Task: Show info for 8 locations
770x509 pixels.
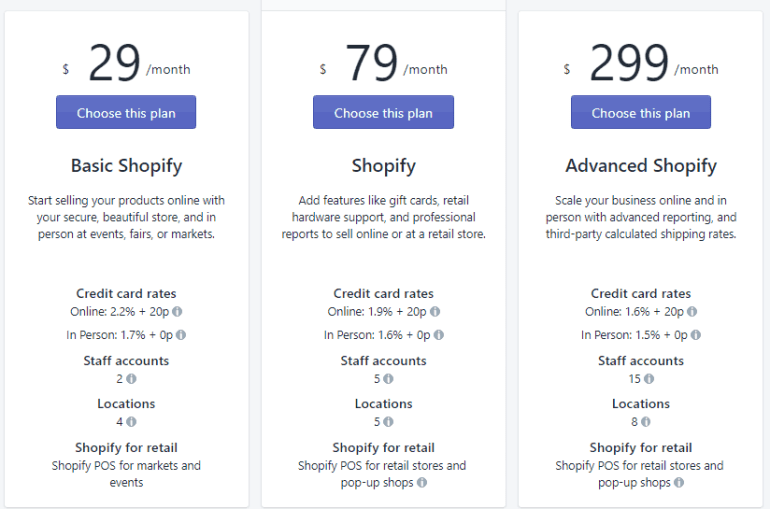Action: [x=645, y=422]
